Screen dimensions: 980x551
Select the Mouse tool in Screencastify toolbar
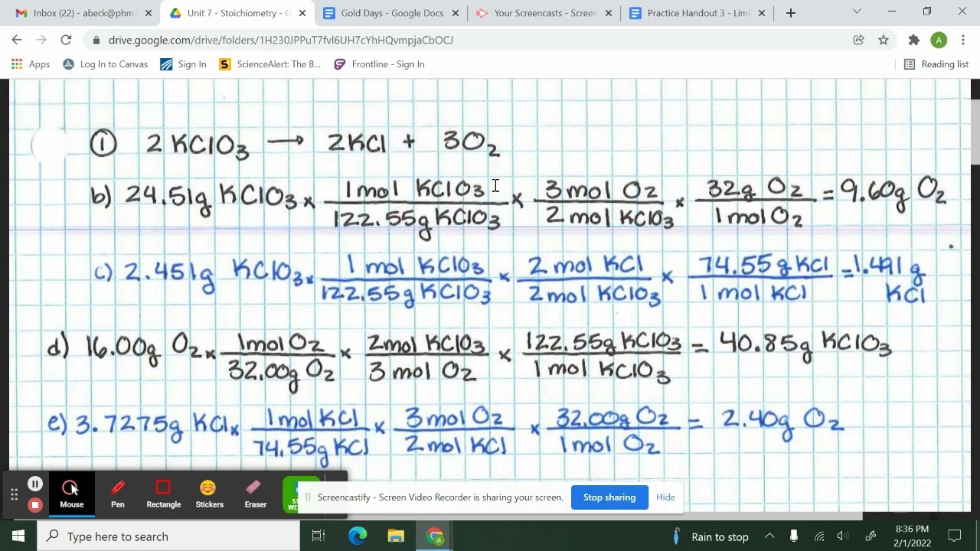coord(71,494)
